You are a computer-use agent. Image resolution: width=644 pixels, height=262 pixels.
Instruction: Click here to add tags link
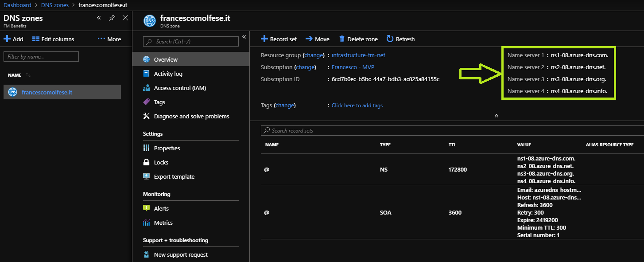(357, 106)
